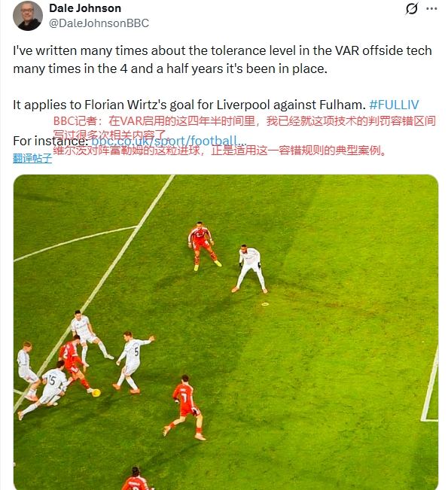Click the 翻译帖子 translate post link
This screenshot has width=448, height=490.
[32, 158]
